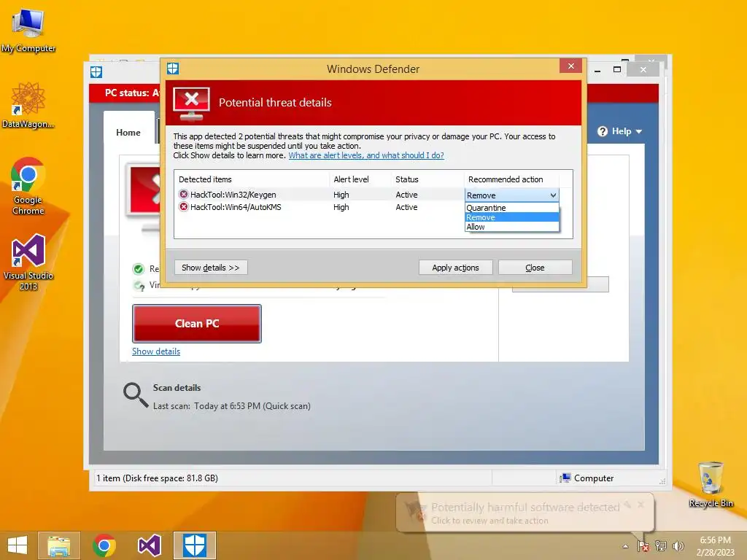Select the HackTool:Win64/AutoKMS row
The image size is (747, 560).
[x=320, y=207]
